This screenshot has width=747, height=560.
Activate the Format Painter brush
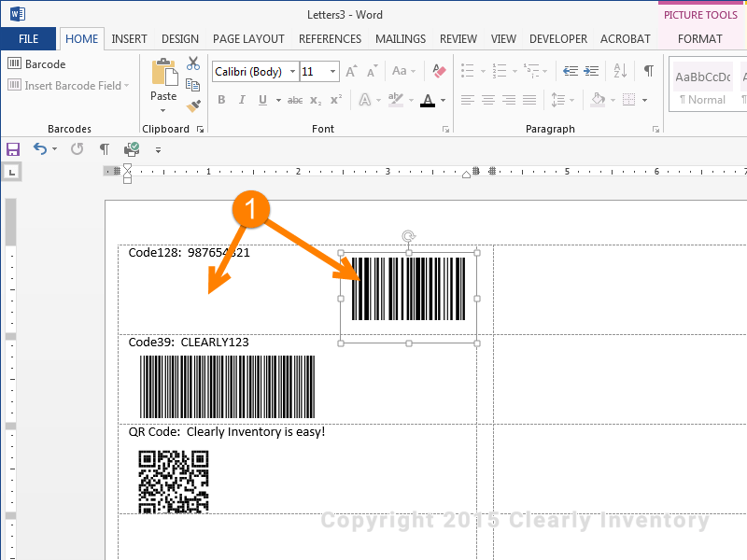click(x=193, y=105)
